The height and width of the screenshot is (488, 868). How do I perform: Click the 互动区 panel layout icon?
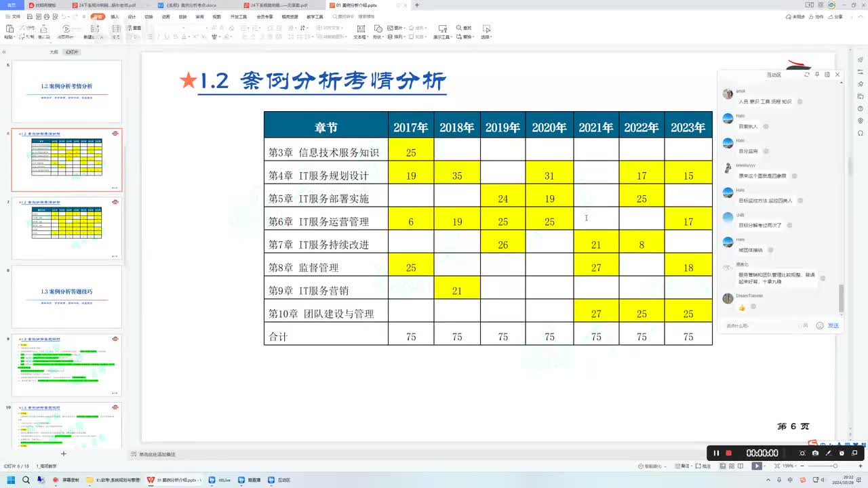pos(827,75)
